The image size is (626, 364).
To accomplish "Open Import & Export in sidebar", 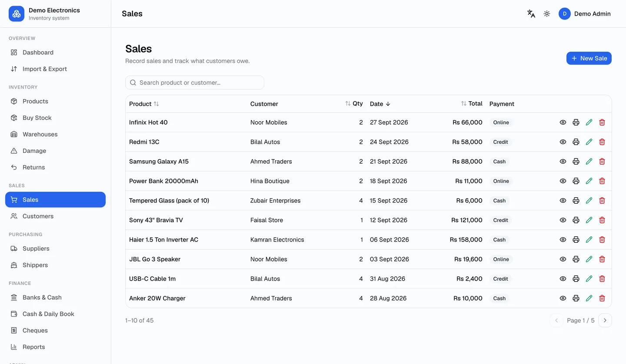I will tap(55, 69).
